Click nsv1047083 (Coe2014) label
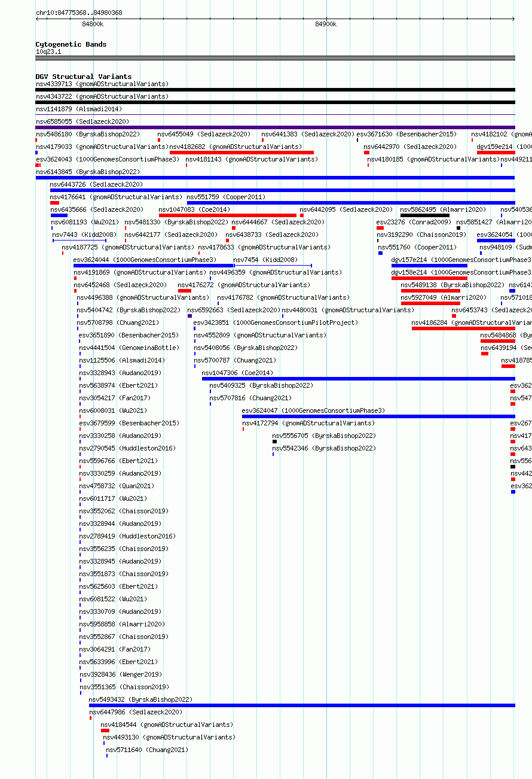Viewport: 532px width, 779px height. pyautogui.click(x=195, y=209)
